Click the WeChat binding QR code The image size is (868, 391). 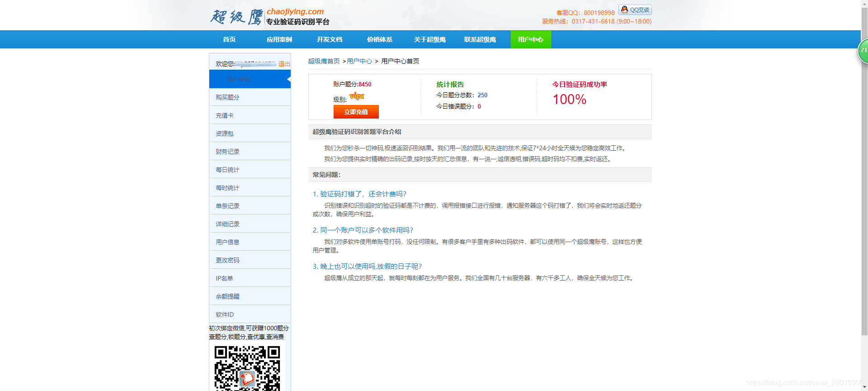[247, 367]
